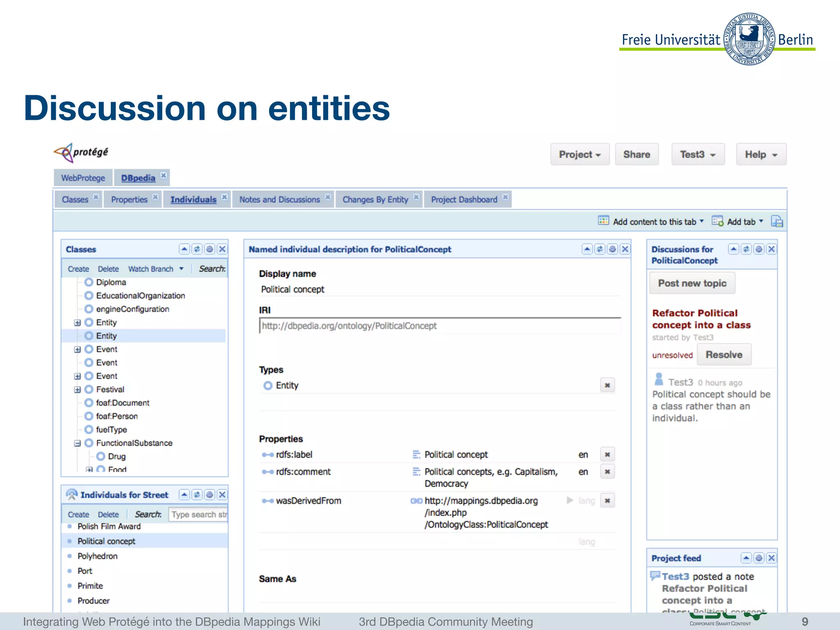The width and height of the screenshot is (840, 630).
Task: Close the Notes and Discussions tab
Action: pos(328,197)
